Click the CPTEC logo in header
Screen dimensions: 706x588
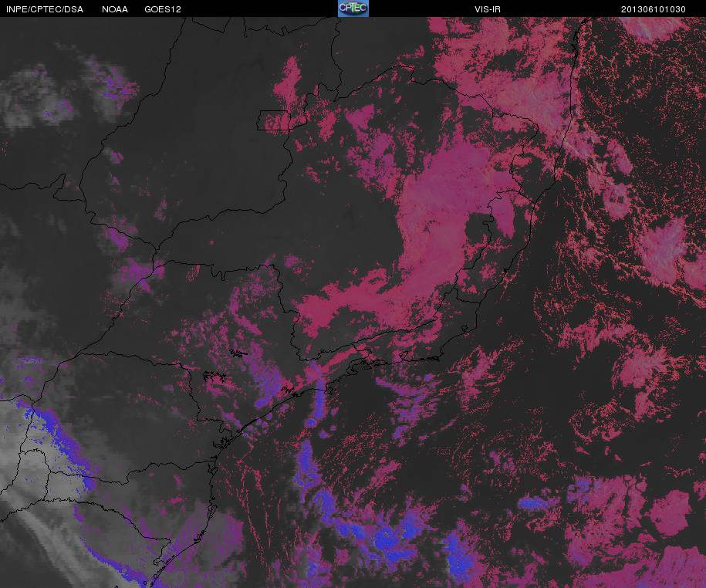[x=353, y=8]
